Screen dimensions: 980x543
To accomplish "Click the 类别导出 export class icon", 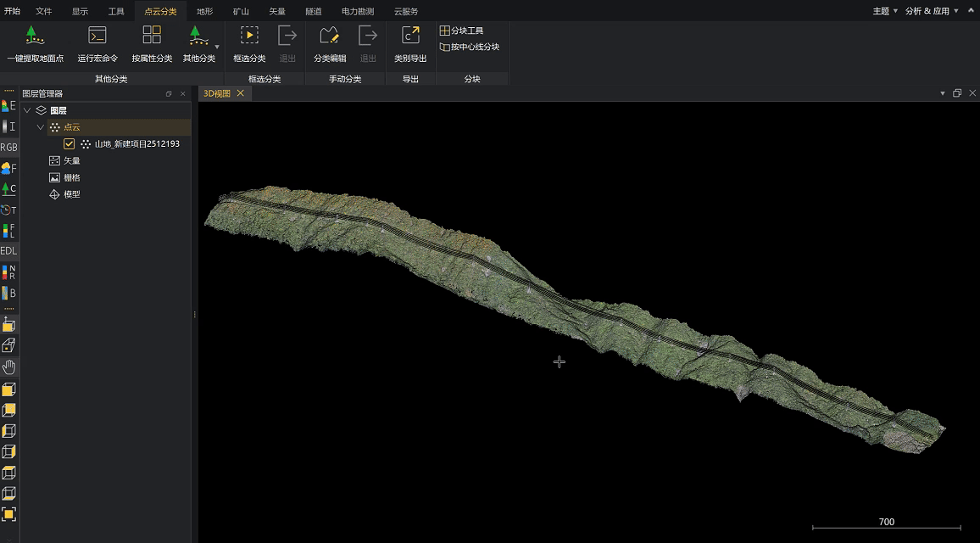I will [x=410, y=36].
